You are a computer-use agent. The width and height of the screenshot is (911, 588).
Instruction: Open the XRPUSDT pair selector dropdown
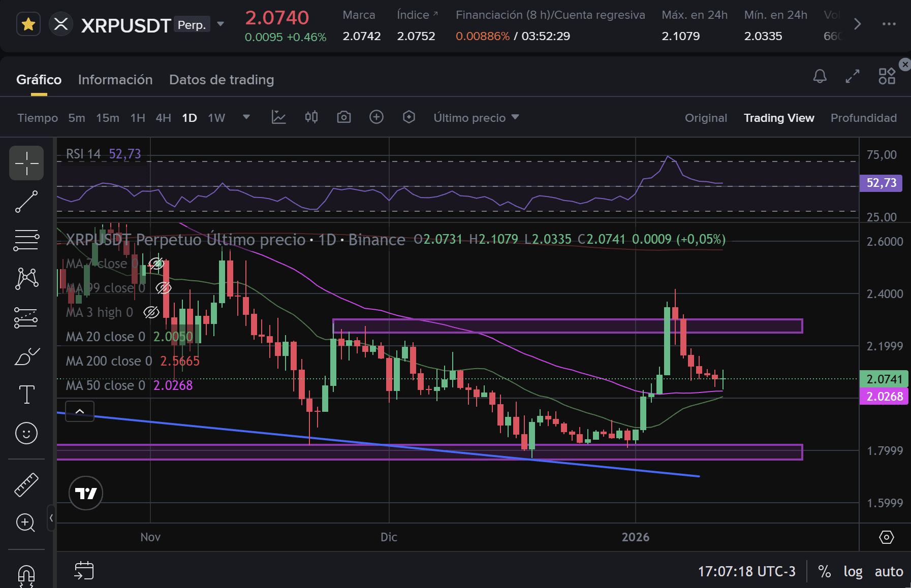[221, 24]
